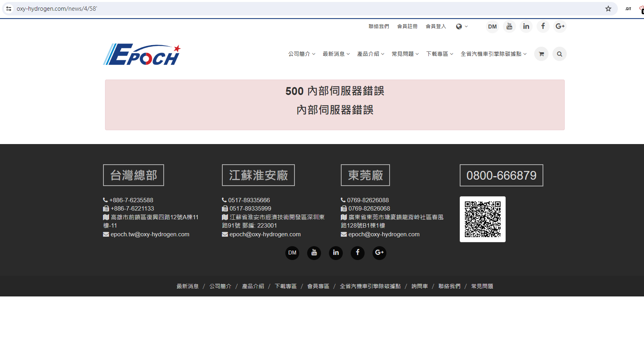
Task: Click phone number 0769-82626088
Action: (x=368, y=200)
